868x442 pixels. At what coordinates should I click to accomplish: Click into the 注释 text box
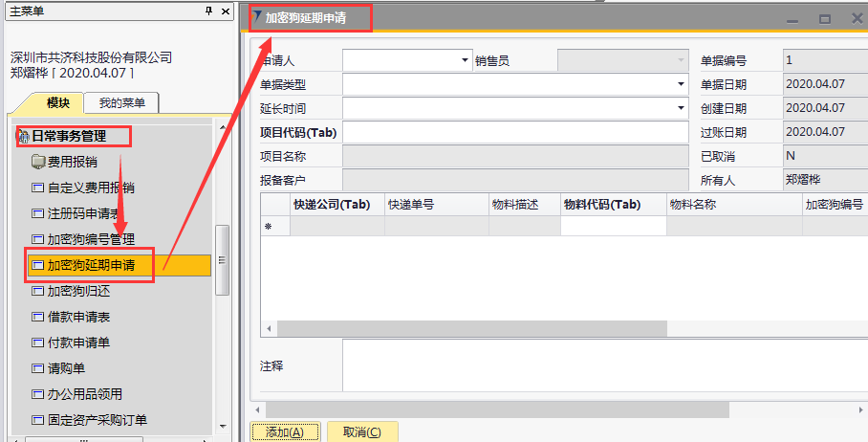click(602, 365)
